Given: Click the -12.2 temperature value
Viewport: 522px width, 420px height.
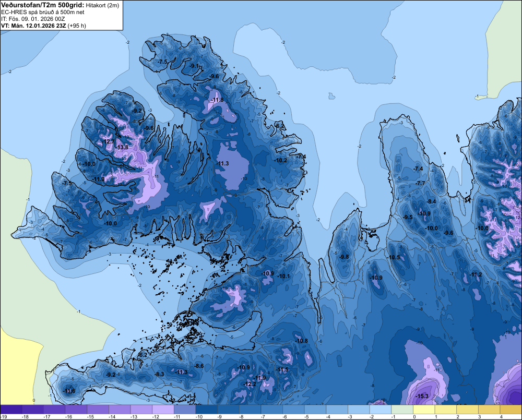Looking at the screenshot, I should (250, 384).
